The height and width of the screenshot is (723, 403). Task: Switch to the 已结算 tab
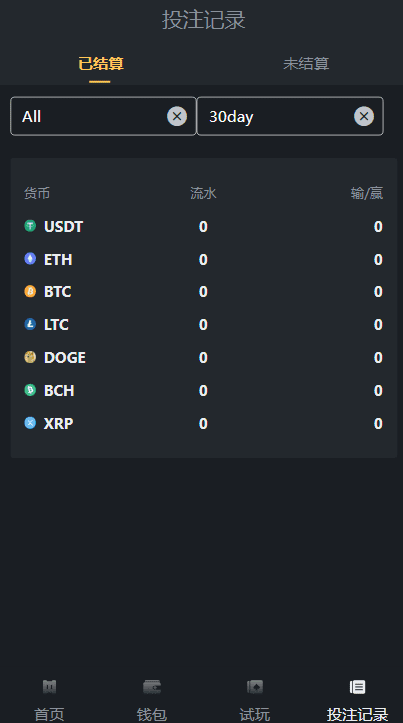coord(101,64)
